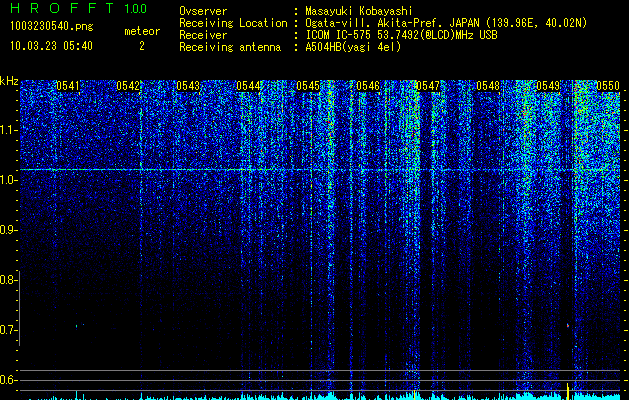629x400 pixels.
Task: Click the 0541 time marker
Action: pyautogui.click(x=68, y=86)
